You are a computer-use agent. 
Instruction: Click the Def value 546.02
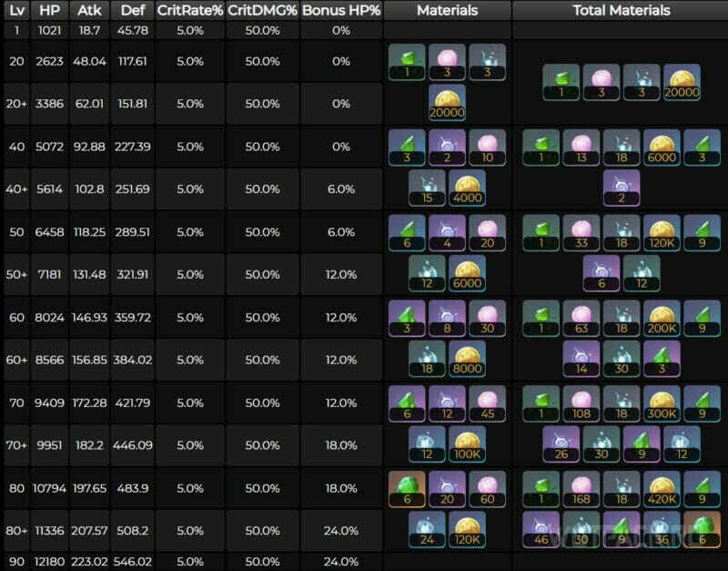[133, 562]
